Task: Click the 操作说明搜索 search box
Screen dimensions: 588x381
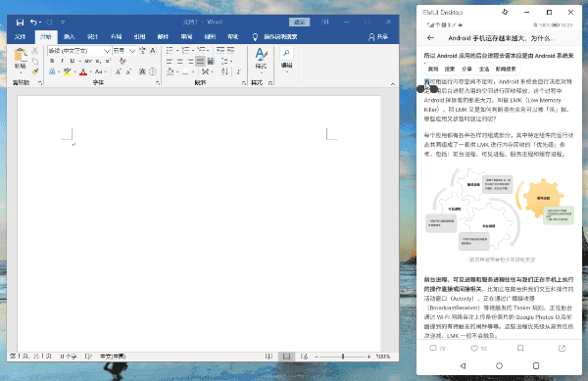Action: click(x=275, y=36)
